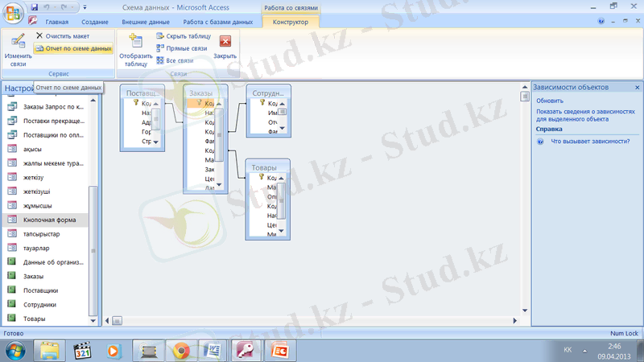Select query Поставки прекраще...
The width and height of the screenshot is (644, 362).
pyautogui.click(x=46, y=121)
